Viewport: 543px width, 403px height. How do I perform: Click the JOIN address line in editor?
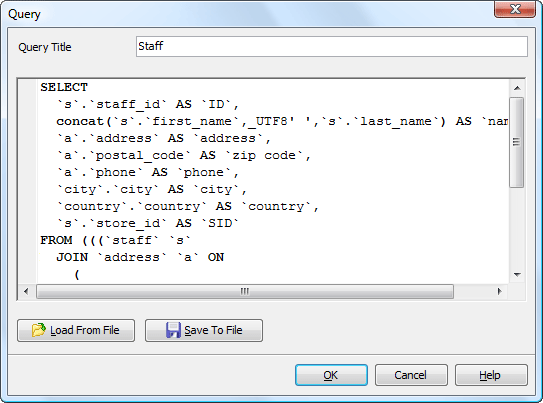tap(140, 257)
